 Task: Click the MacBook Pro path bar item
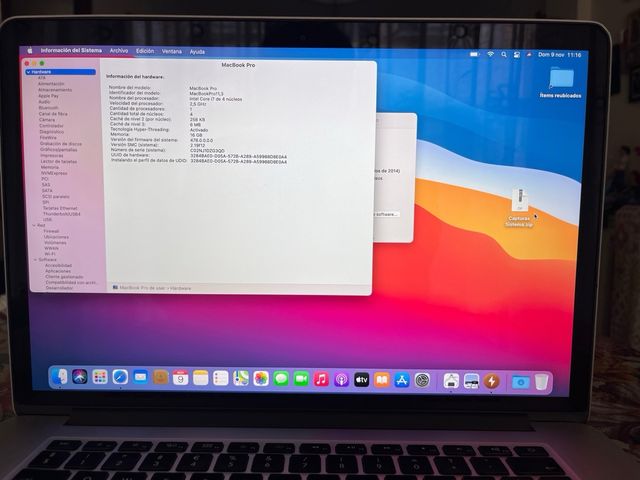(x=139, y=288)
